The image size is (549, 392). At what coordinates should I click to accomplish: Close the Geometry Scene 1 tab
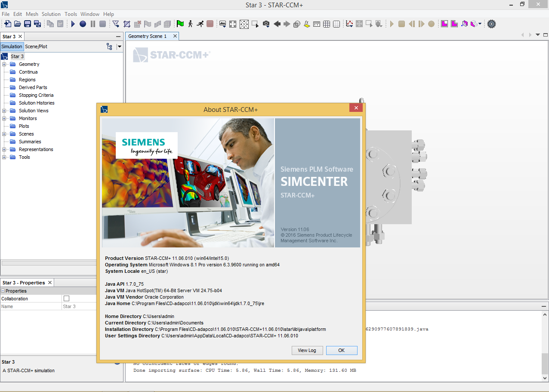[x=175, y=36]
